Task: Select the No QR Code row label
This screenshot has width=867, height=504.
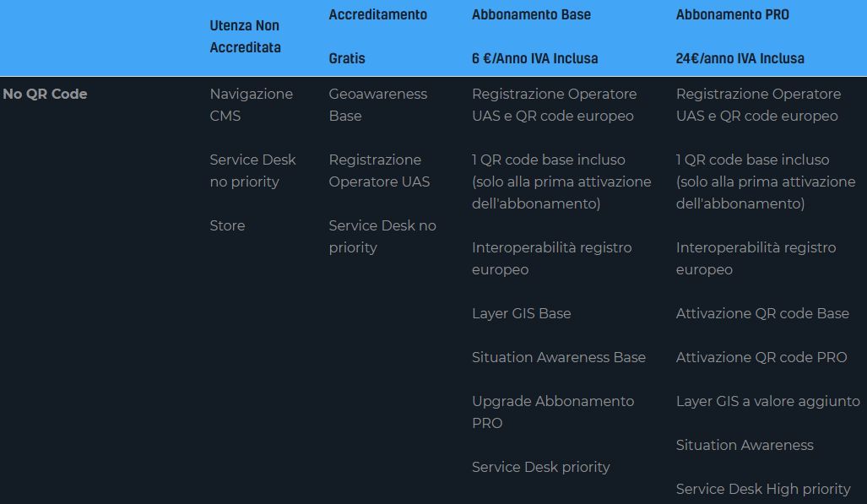Action: click(x=45, y=94)
